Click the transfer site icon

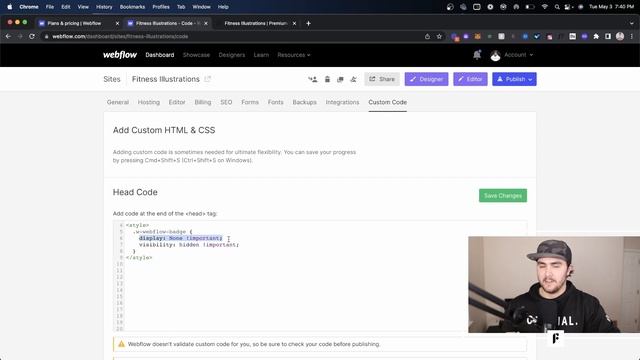(x=353, y=79)
